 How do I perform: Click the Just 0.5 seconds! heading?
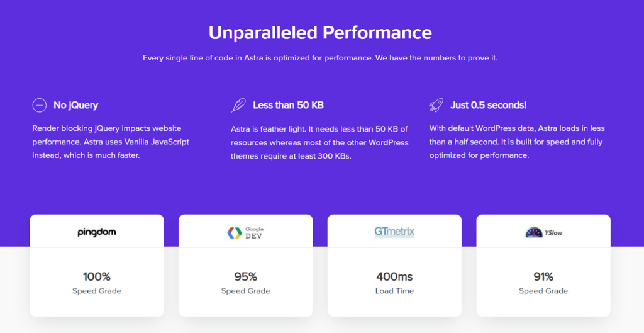click(488, 105)
